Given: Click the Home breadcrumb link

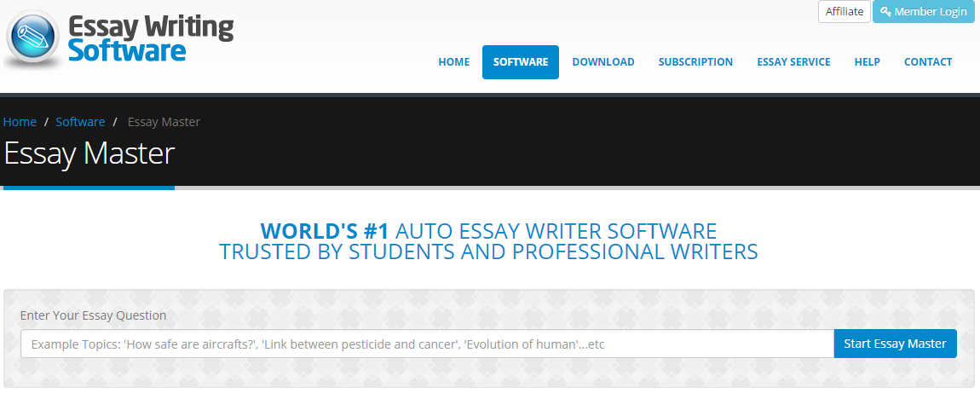Looking at the screenshot, I should (20, 122).
